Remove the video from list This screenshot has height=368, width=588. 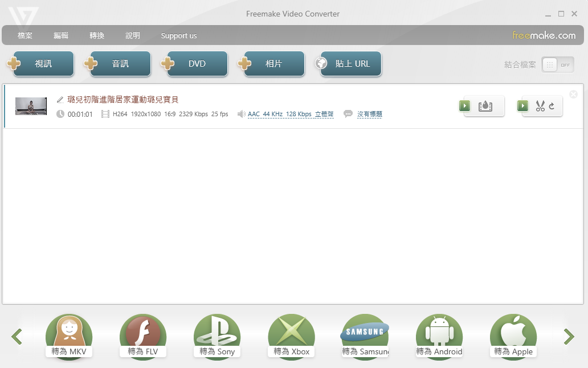[573, 95]
